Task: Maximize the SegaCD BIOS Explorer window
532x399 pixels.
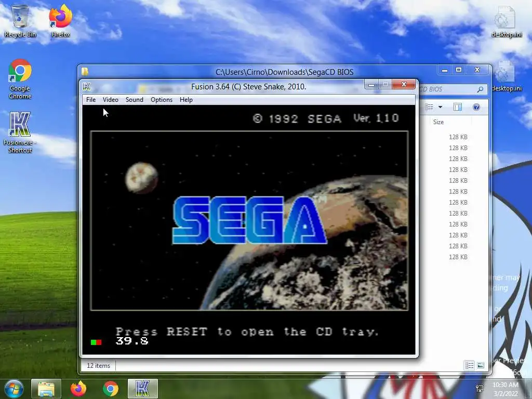Action: (x=459, y=70)
